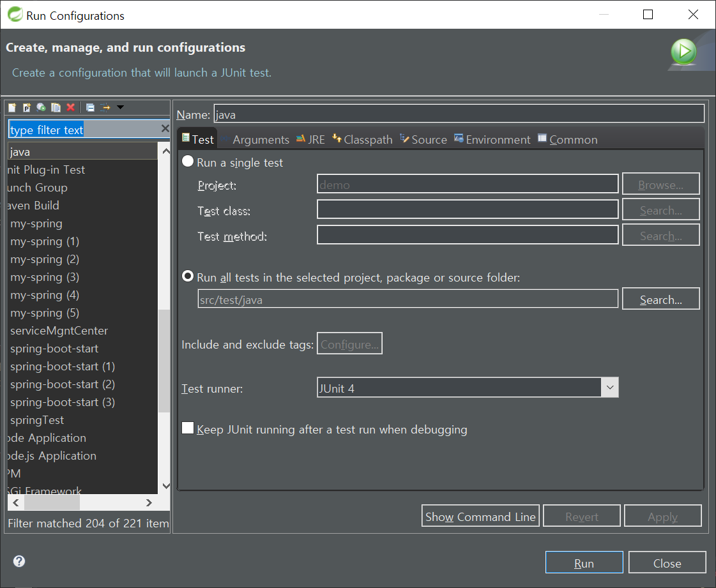Image resolution: width=716 pixels, height=588 pixels.
Task: Collapse all configurations in the tree
Action: click(x=91, y=107)
